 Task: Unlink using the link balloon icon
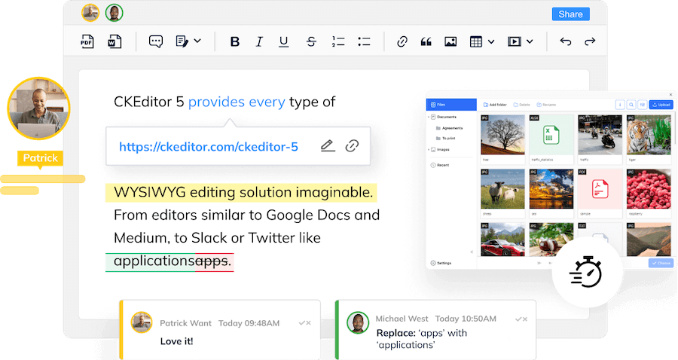tap(352, 146)
